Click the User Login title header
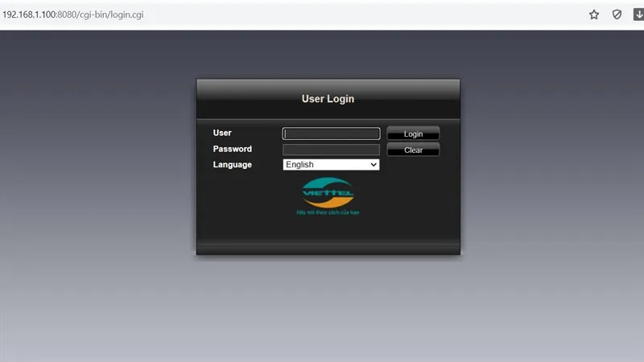 tap(328, 99)
